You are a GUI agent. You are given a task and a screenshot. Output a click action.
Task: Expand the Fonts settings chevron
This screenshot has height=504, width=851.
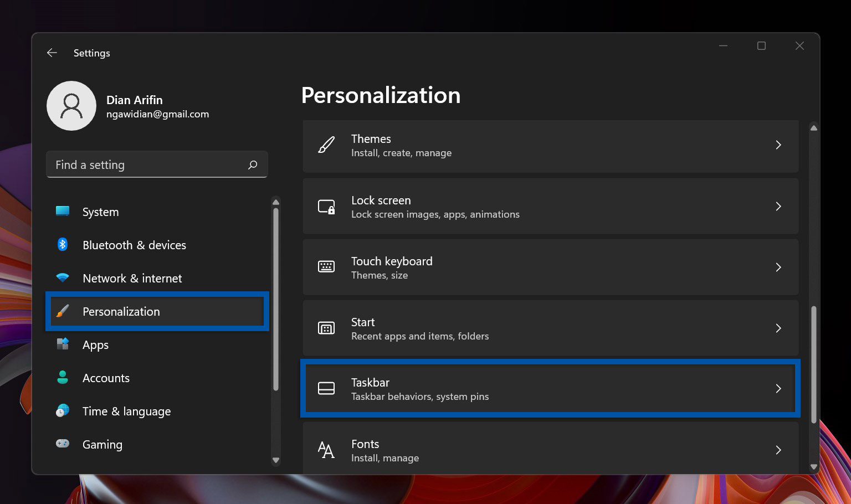(x=778, y=450)
